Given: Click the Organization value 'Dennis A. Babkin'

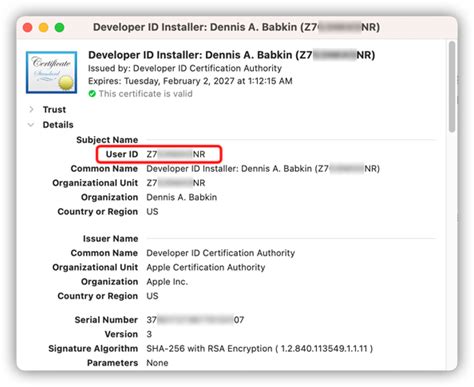Looking at the screenshot, I should [x=182, y=197].
